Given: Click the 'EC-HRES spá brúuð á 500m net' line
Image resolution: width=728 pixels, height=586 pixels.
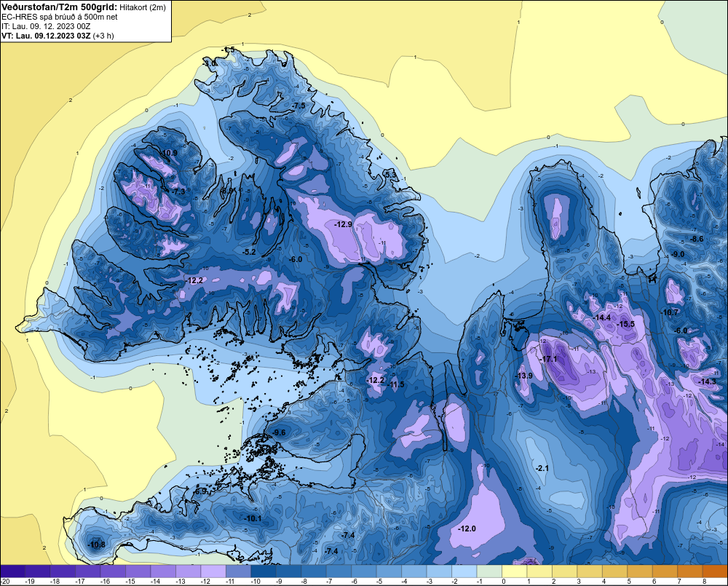Looking at the screenshot, I should tap(60, 17).
